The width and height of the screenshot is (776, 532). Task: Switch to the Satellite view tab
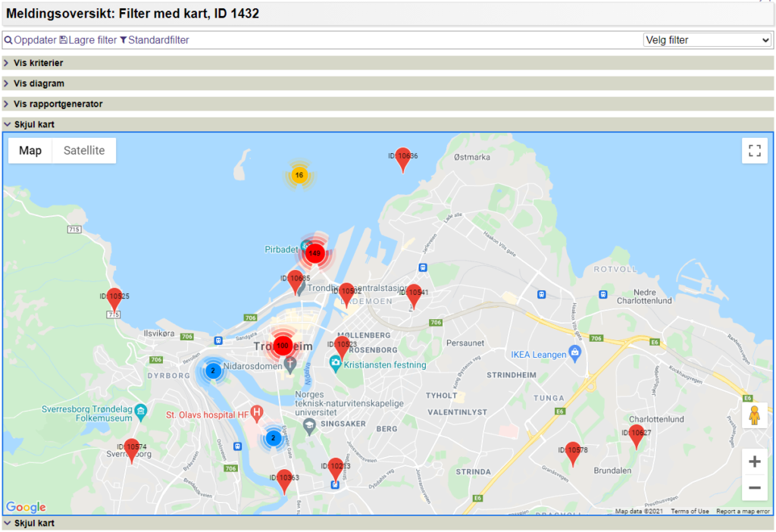coord(84,151)
